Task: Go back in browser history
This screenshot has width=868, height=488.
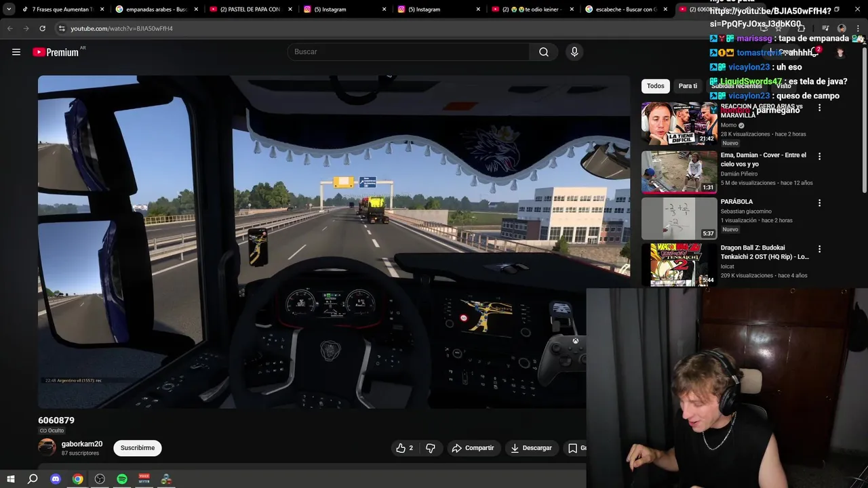Action: tap(10, 28)
